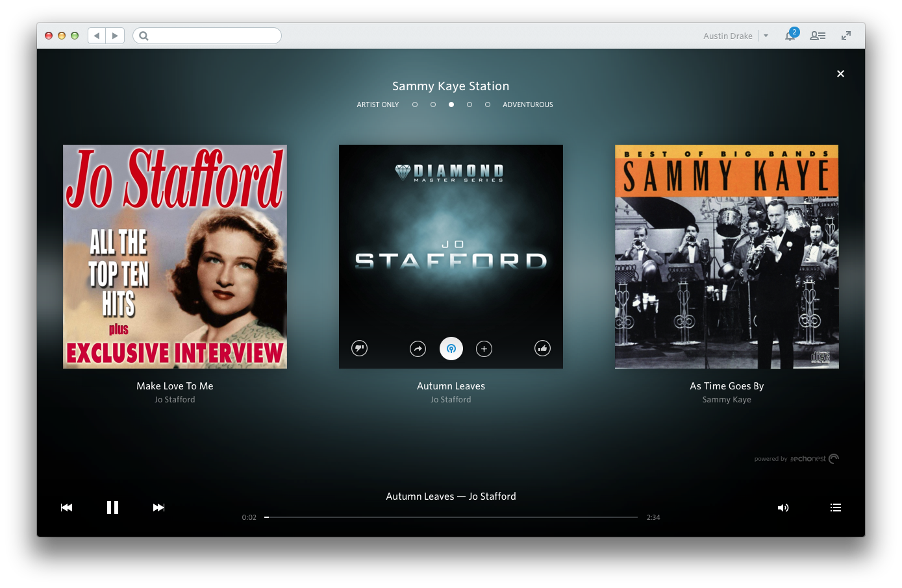Viewport: 902px width, 588px height.
Task: Open the Austin Drake account dropdown arrow
Action: tap(766, 36)
